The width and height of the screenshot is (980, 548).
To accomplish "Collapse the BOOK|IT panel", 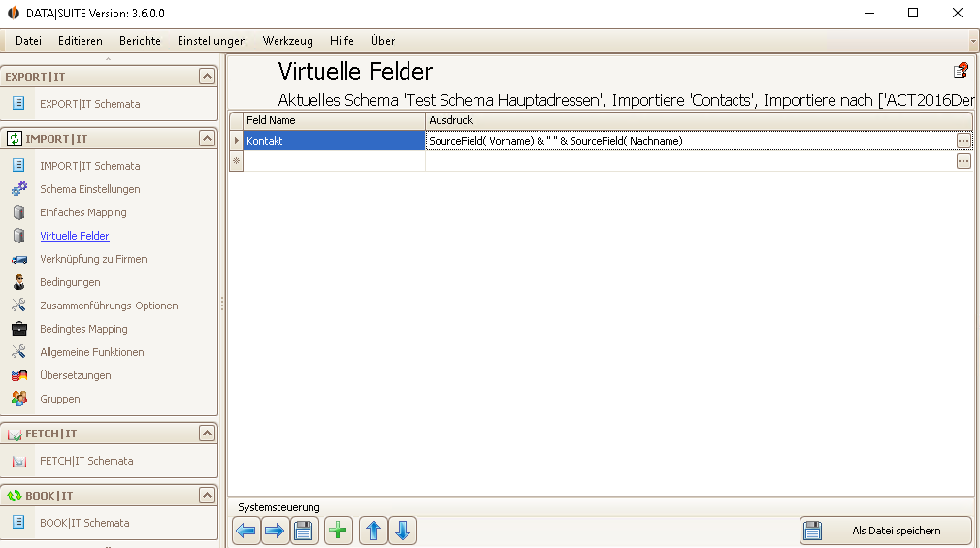I will [x=207, y=495].
